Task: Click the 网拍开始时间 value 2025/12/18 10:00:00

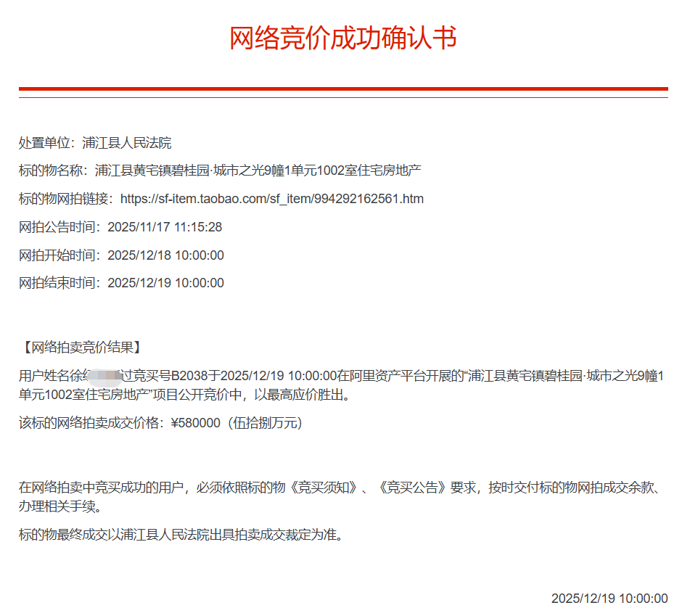Action: (165, 255)
